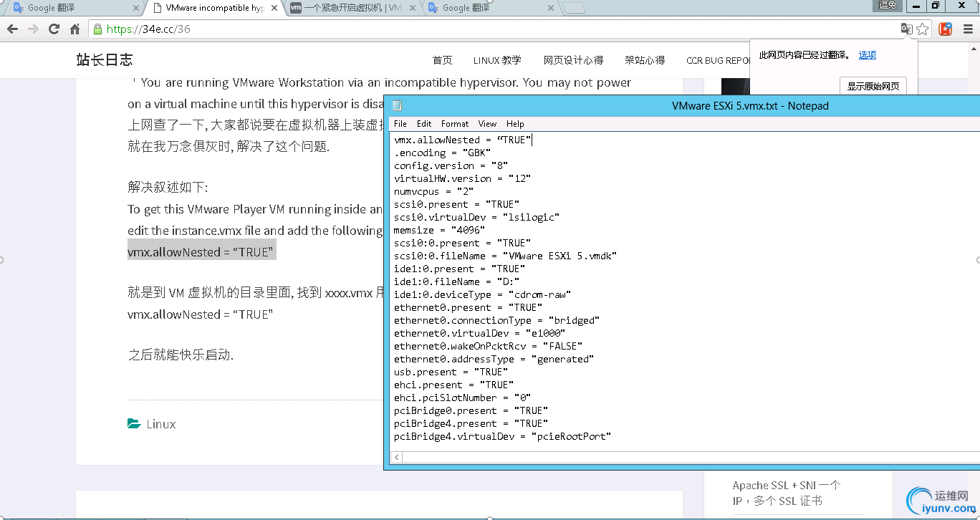
Task: Click the red extension icon in toolbar
Action: (x=945, y=29)
